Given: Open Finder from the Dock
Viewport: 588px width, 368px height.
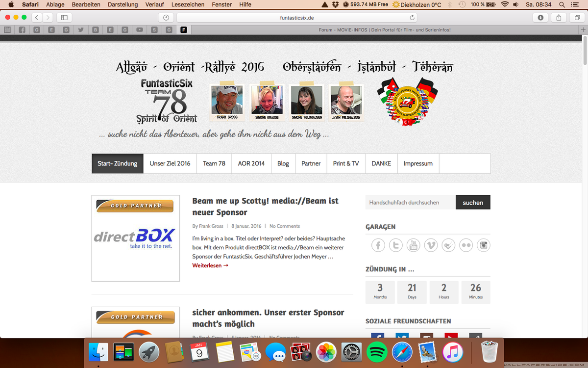Looking at the screenshot, I should (98, 352).
